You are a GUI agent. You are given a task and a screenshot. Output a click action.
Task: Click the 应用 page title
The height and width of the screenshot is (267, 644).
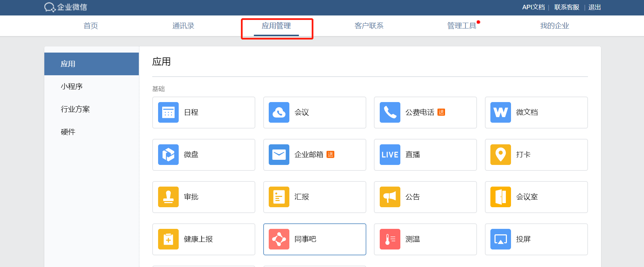point(162,62)
